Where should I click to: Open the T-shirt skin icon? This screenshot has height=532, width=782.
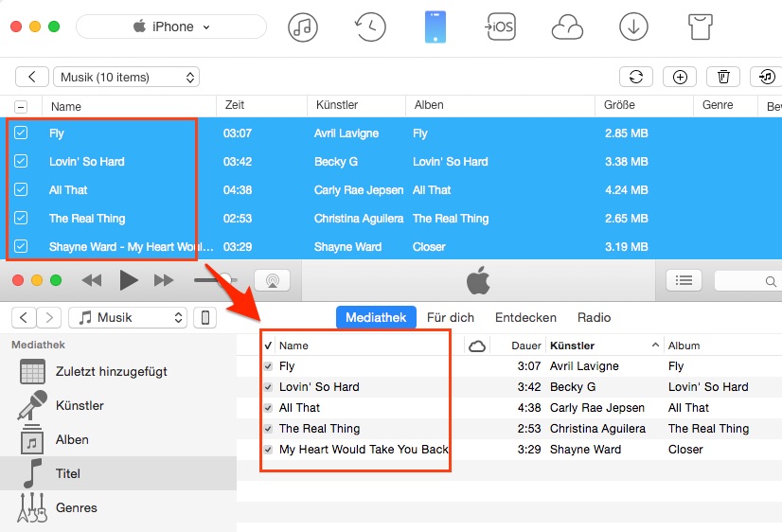click(x=701, y=27)
